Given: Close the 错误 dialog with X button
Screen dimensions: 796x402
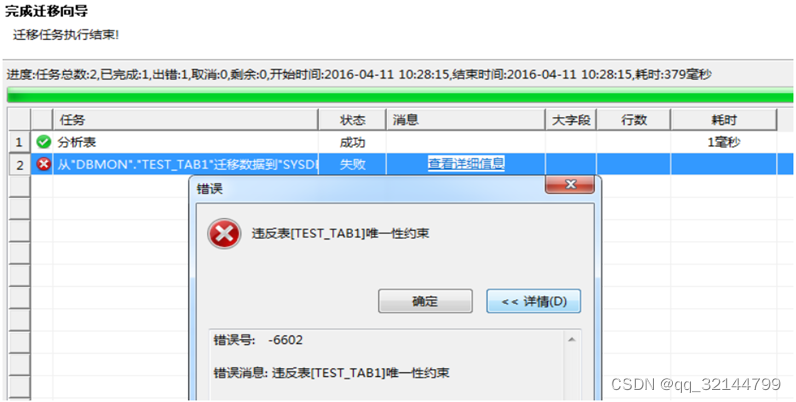Looking at the screenshot, I should click(x=570, y=185).
